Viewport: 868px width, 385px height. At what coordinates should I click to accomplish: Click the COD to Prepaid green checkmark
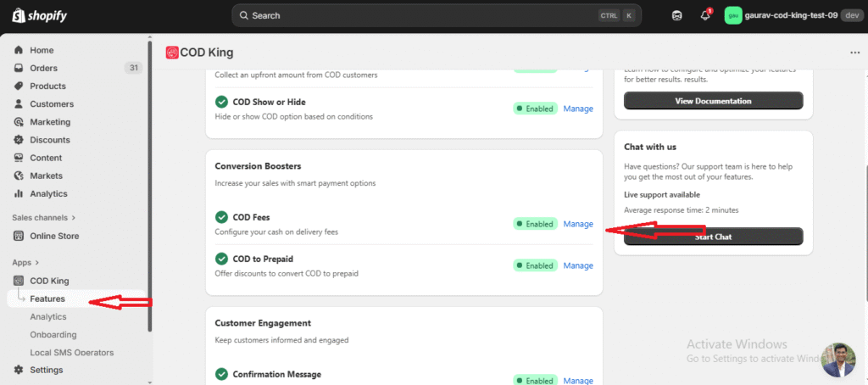[x=221, y=259]
